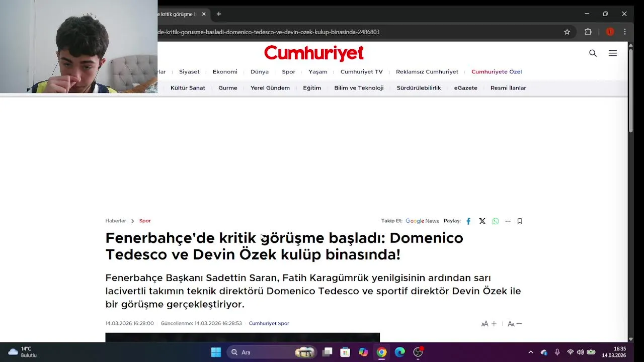Follow on Google News
Image resolution: width=644 pixels, height=362 pixels.
coord(422,221)
